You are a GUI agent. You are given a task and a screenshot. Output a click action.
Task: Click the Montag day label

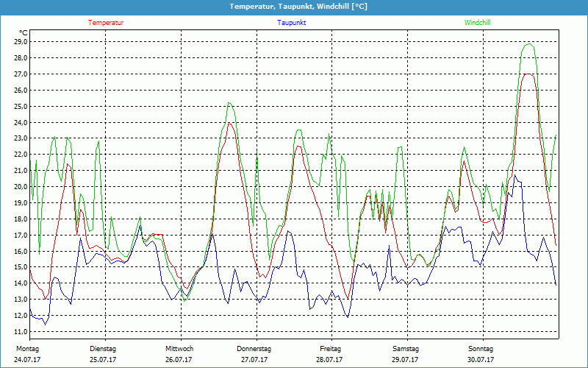27,349
